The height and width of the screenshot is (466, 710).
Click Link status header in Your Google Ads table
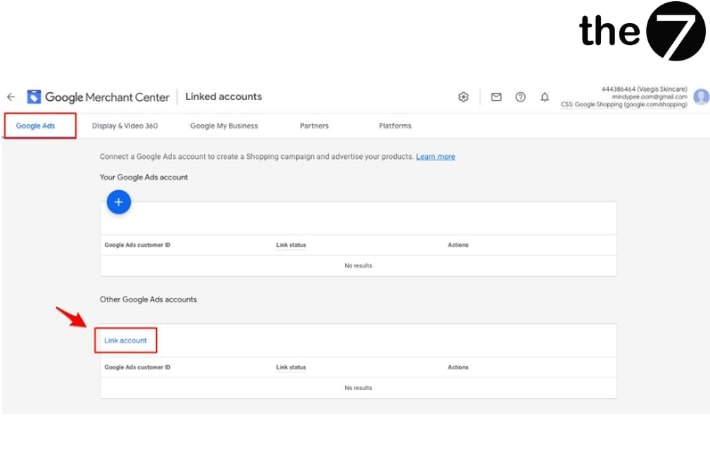(291, 245)
